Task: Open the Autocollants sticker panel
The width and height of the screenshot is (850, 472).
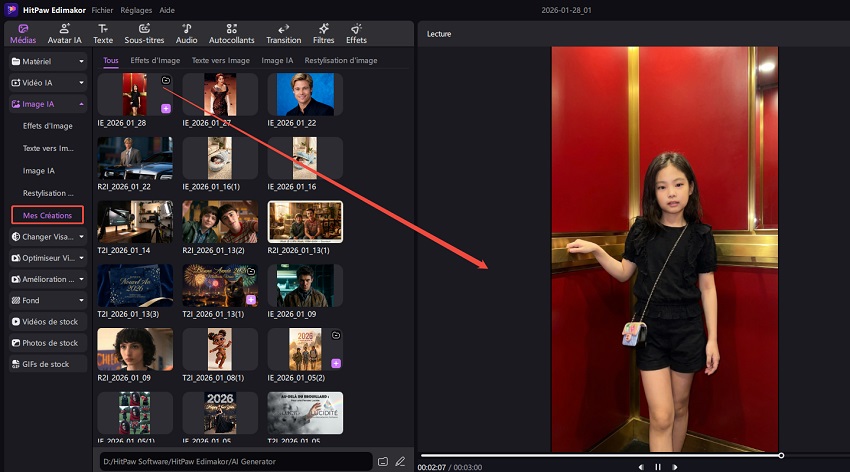Action: pyautogui.click(x=231, y=33)
